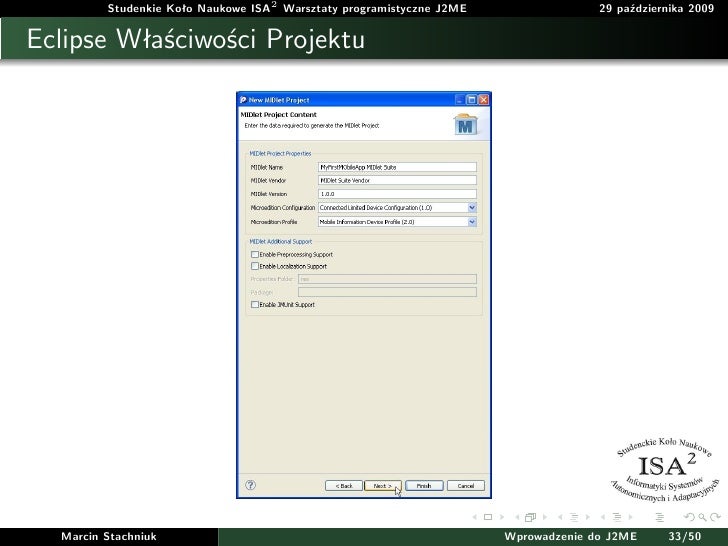Minimize the New MIDlet Project dialog
The width and height of the screenshot is (728, 546).
tap(460, 100)
